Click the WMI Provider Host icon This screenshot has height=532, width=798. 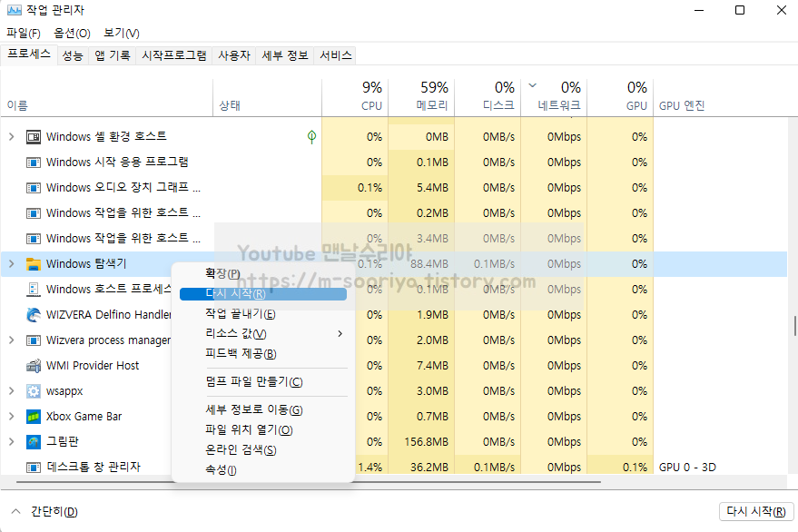pyautogui.click(x=34, y=366)
